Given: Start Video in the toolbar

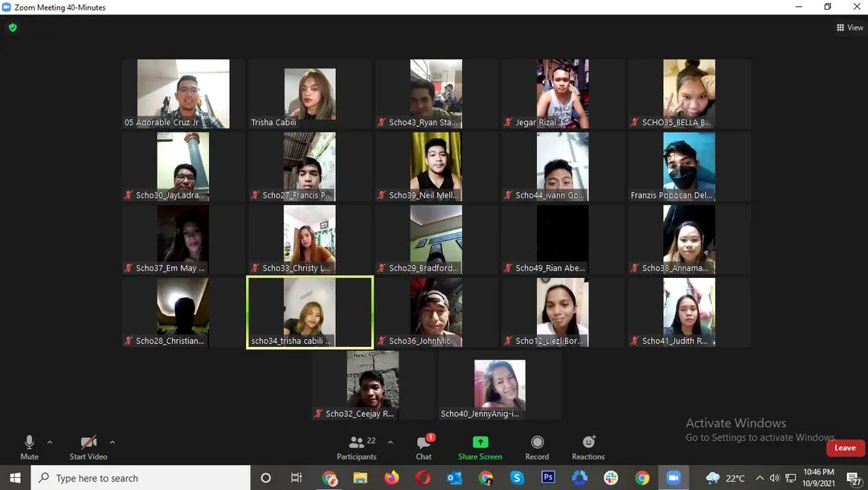Looking at the screenshot, I should click(x=88, y=447).
